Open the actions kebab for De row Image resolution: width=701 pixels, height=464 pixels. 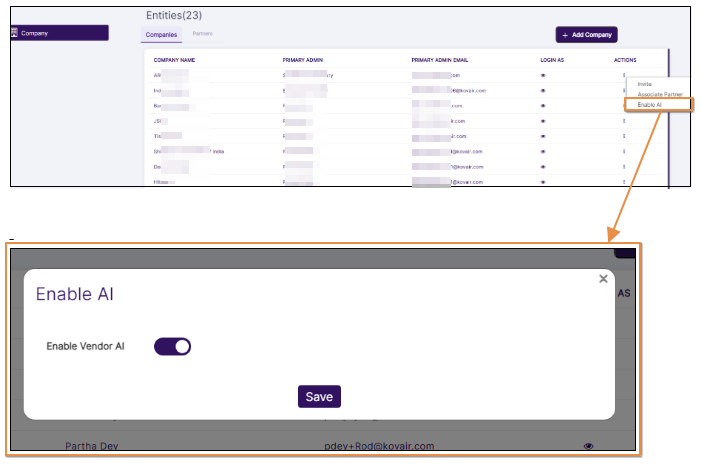pos(624,167)
